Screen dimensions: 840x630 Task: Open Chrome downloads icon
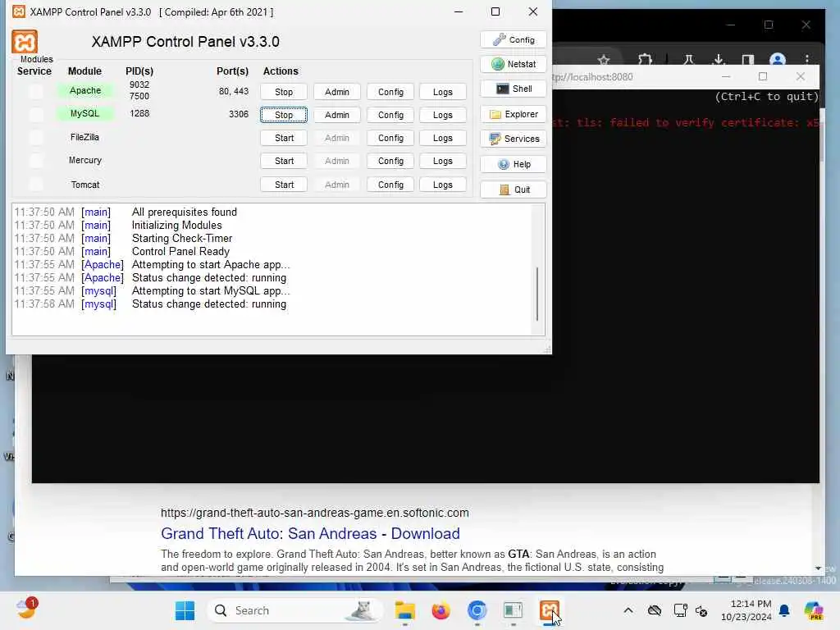click(719, 59)
